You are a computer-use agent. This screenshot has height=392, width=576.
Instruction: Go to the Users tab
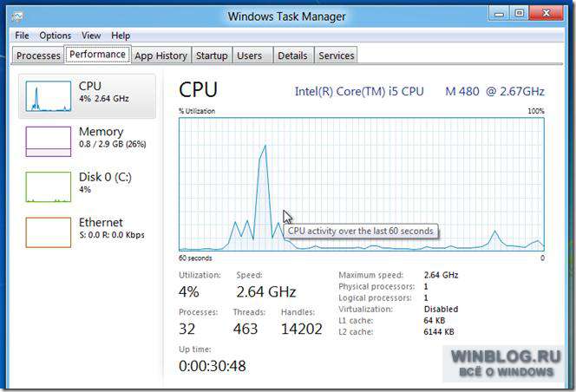(x=250, y=56)
